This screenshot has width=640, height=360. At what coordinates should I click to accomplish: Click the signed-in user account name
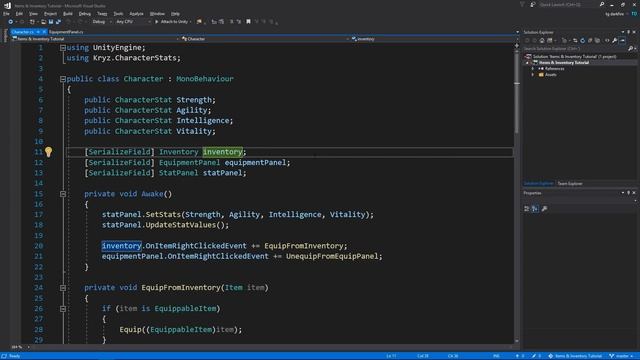coord(614,13)
